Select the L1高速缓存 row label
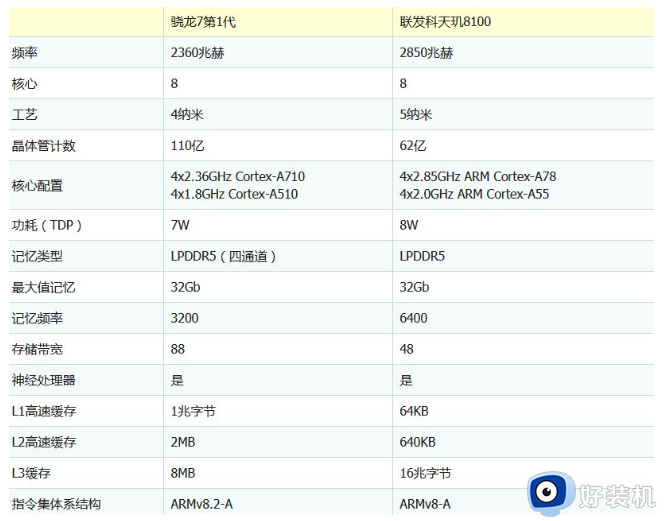664x521 pixels. tap(44, 411)
